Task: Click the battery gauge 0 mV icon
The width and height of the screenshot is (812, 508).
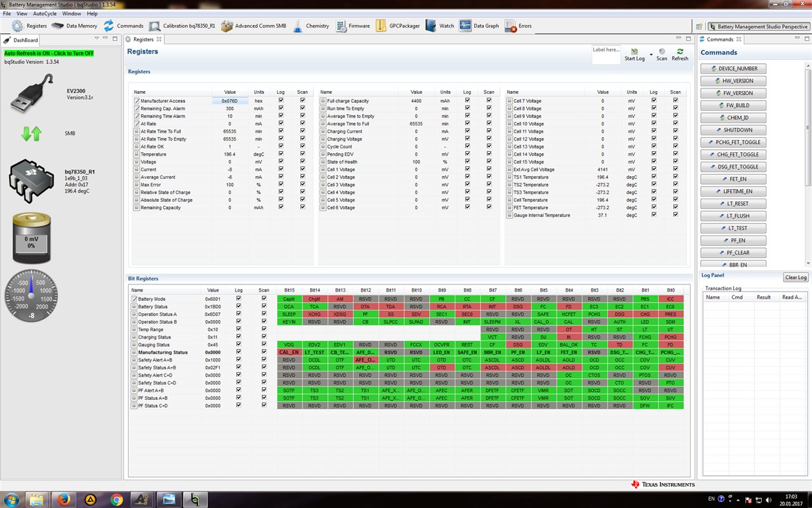Action: [x=30, y=238]
